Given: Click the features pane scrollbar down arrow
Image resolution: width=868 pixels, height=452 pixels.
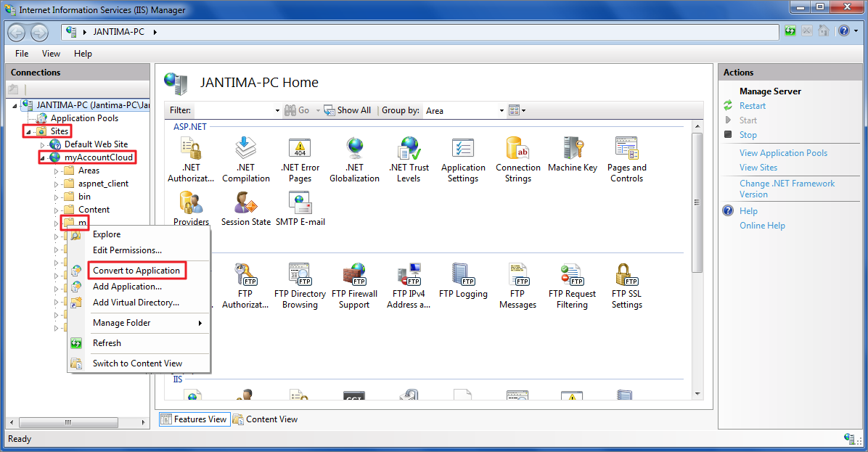Looking at the screenshot, I should [x=697, y=393].
